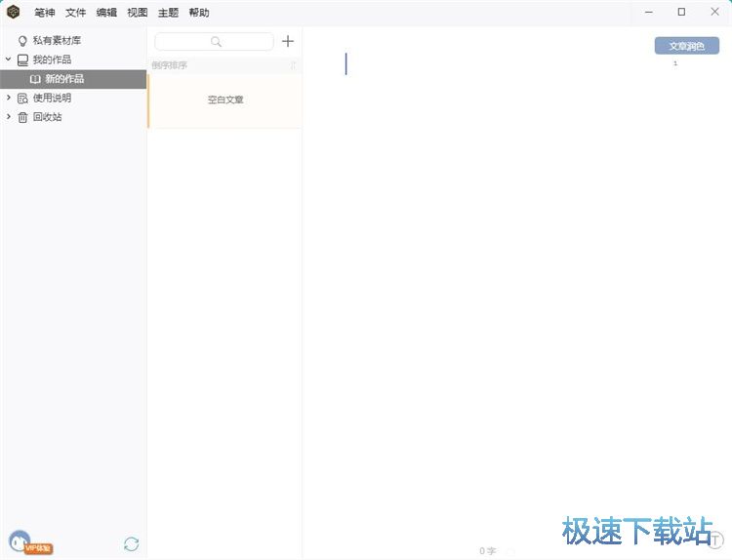Screen dimensions: 732x560
Task: Click the open-book icon beside 新的作品
Action: 35,79
